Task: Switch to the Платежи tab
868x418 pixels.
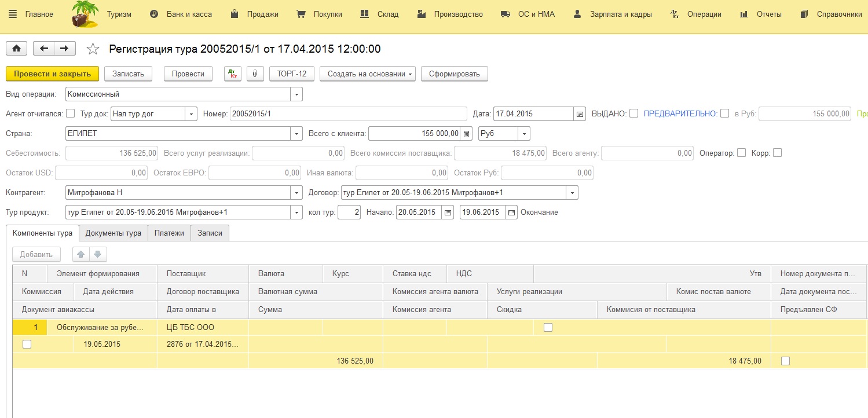Action: pyautogui.click(x=169, y=233)
